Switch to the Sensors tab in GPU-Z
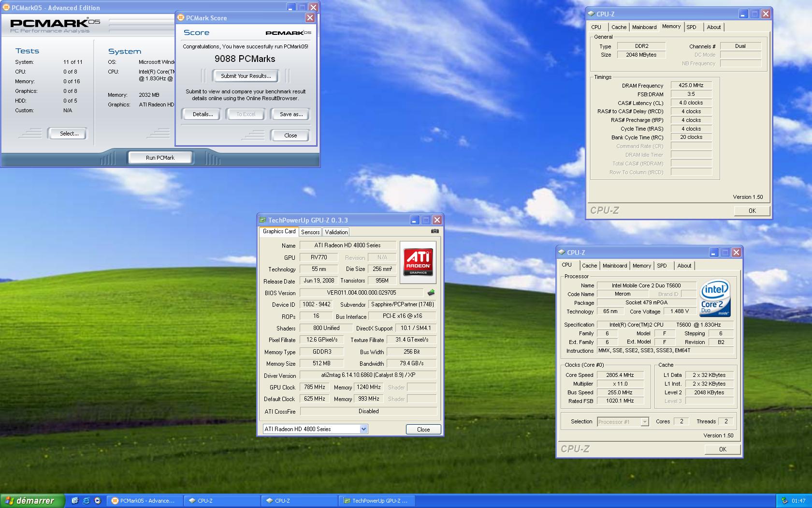Screen dimensions: 812x508 [x=310, y=232]
